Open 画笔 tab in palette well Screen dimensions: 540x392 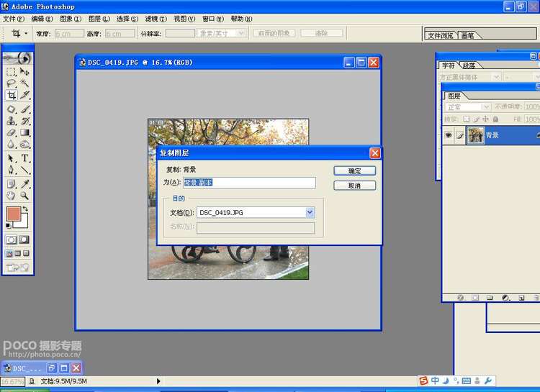pos(467,35)
